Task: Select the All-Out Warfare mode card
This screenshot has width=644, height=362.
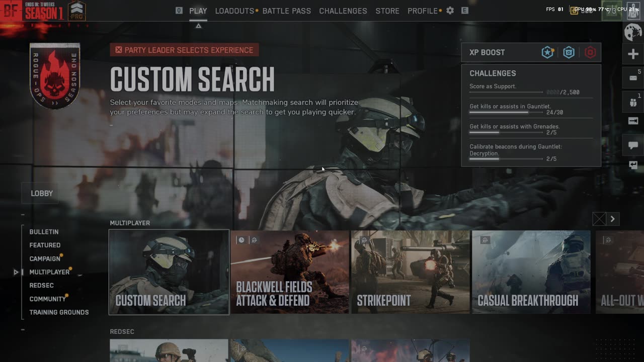Action: pyautogui.click(x=620, y=272)
